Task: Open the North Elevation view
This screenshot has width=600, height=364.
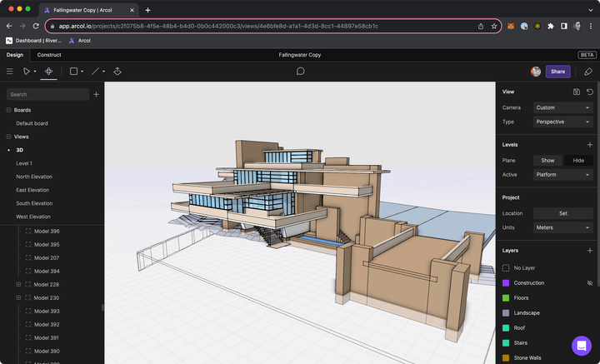Action: point(34,177)
